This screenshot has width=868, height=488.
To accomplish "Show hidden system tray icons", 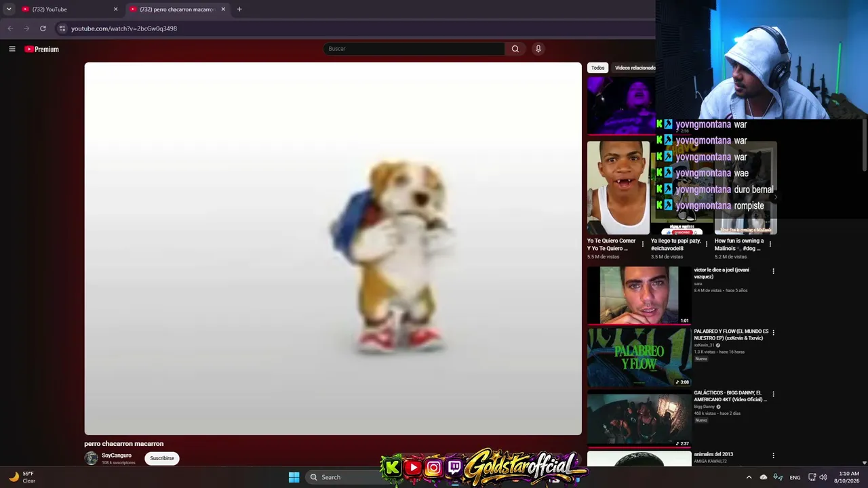I will point(749,477).
